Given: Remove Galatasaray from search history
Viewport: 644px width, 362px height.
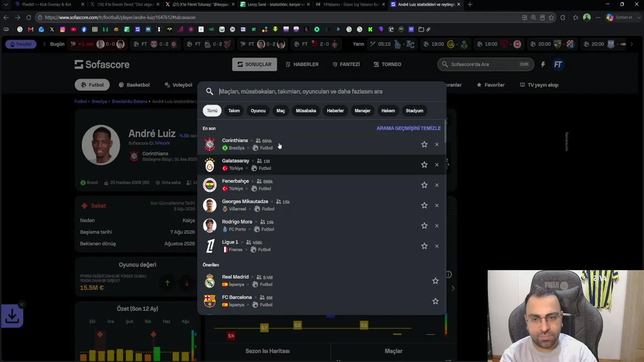Looking at the screenshot, I should tap(437, 164).
